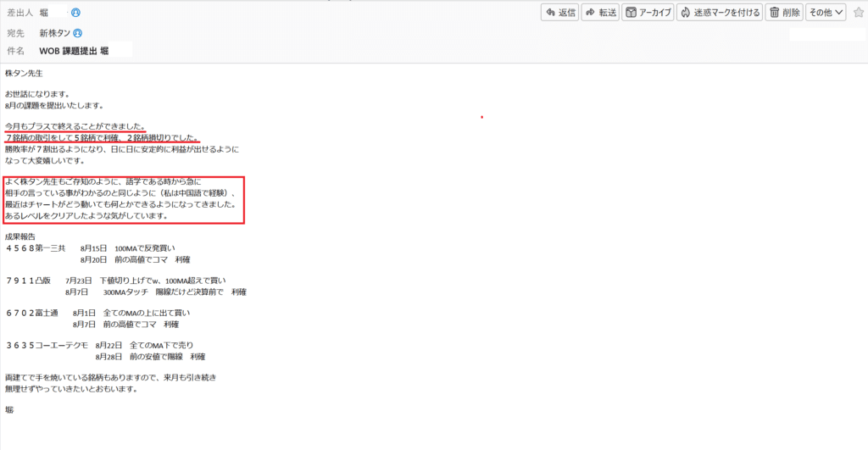Open the その他 dropdown menu
This screenshot has width=868, height=450.
click(826, 13)
